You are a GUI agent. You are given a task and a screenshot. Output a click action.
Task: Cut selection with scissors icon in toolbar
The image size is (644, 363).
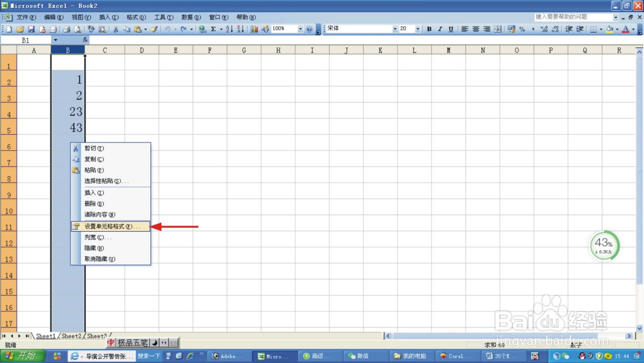point(116,29)
